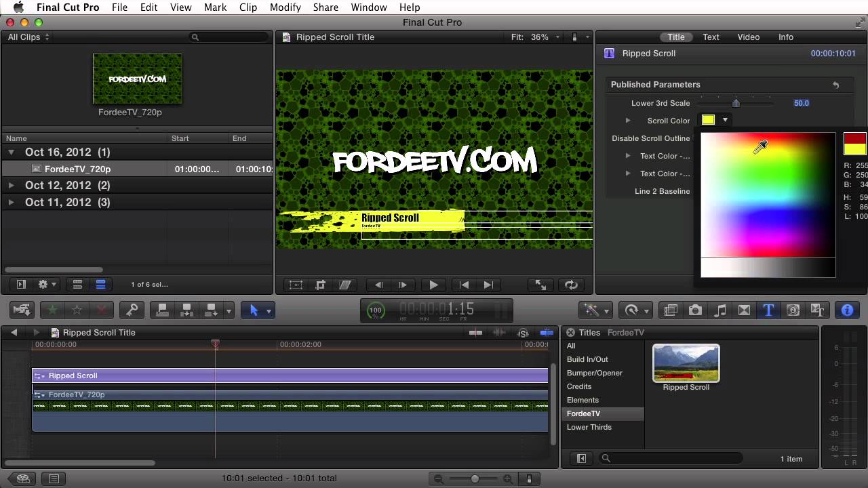
Task: Open the Photos Browser camera icon
Action: pos(695,310)
